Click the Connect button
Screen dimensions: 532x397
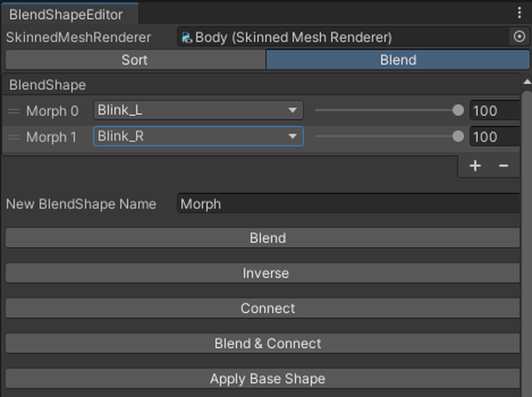263,308
